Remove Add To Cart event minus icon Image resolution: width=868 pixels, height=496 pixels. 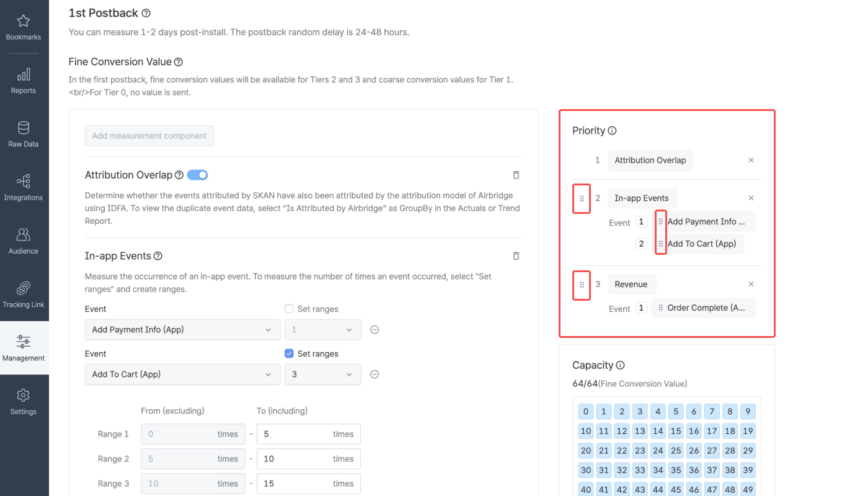tap(374, 374)
